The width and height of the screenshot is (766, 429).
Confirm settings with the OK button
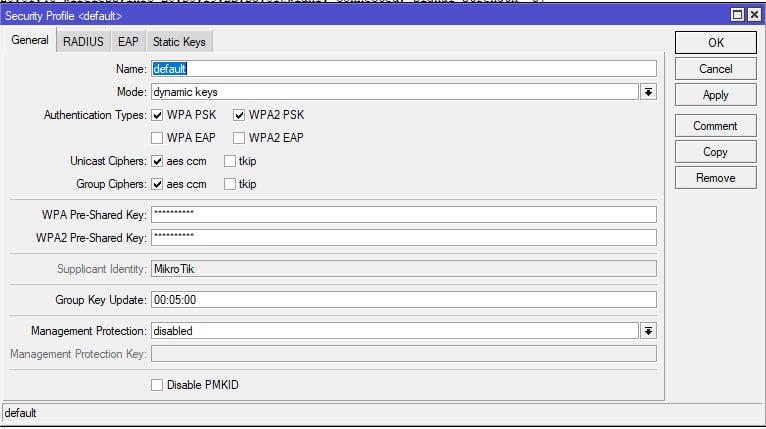coord(716,43)
